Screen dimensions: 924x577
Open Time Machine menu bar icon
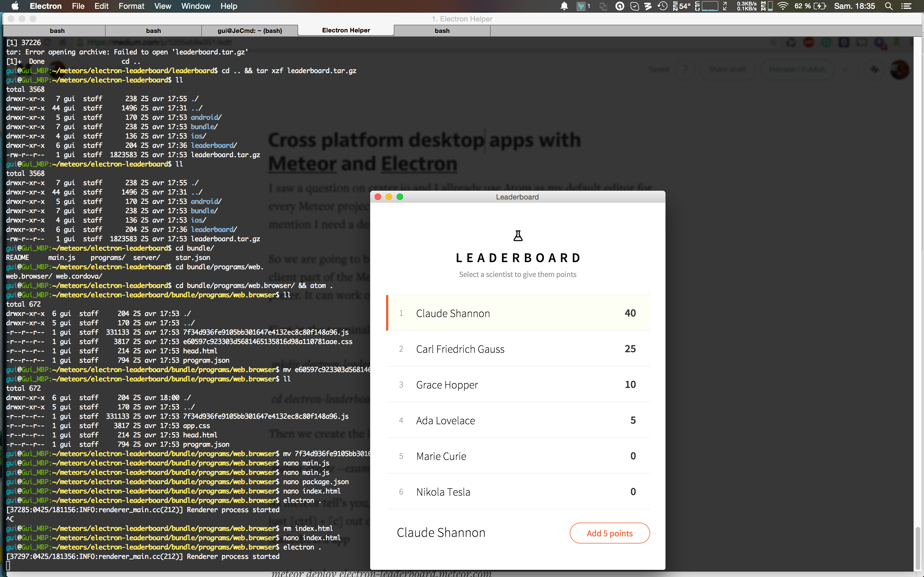click(662, 6)
